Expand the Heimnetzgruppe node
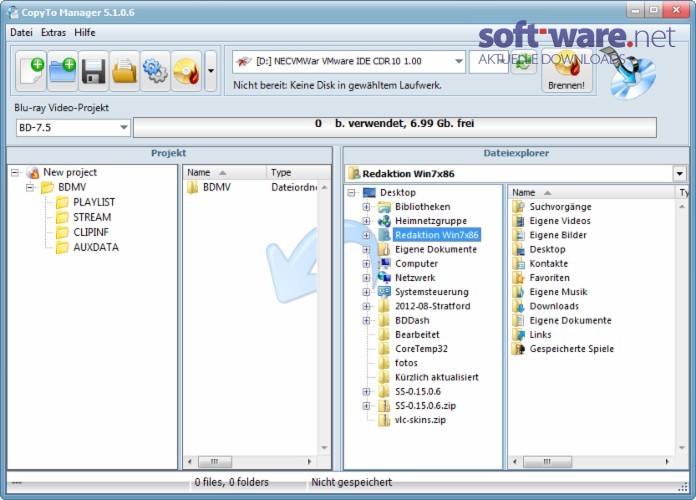The width and height of the screenshot is (696, 500). (x=366, y=221)
